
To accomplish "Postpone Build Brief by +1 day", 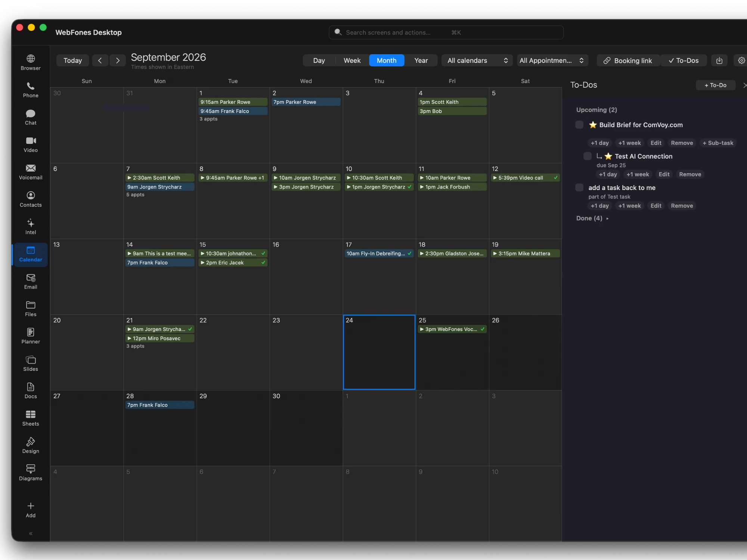I will (x=599, y=143).
